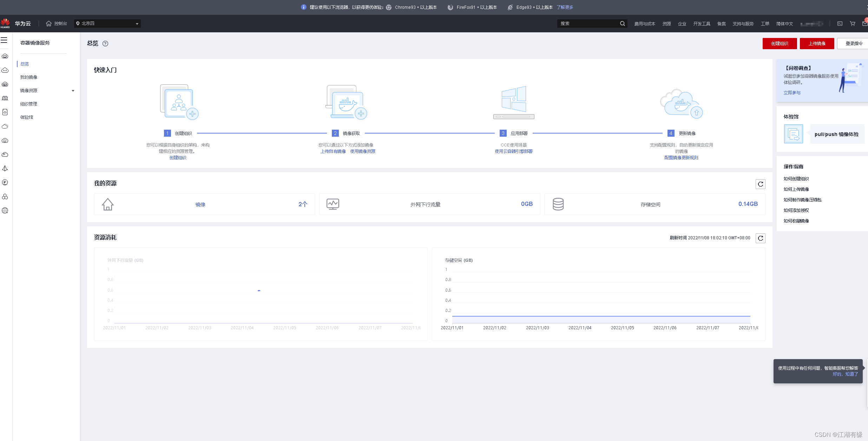Click the hamburger menu icon
The image size is (868, 441).
pyautogui.click(x=4, y=40)
